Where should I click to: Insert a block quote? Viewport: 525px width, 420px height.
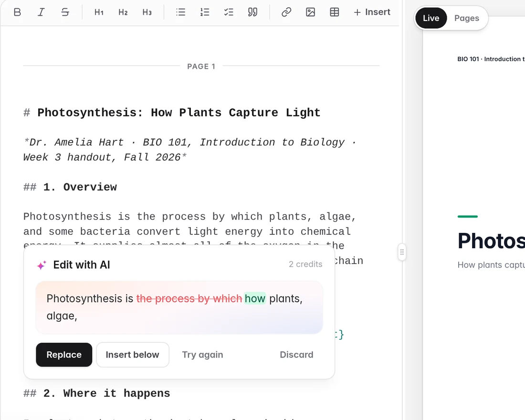click(253, 12)
